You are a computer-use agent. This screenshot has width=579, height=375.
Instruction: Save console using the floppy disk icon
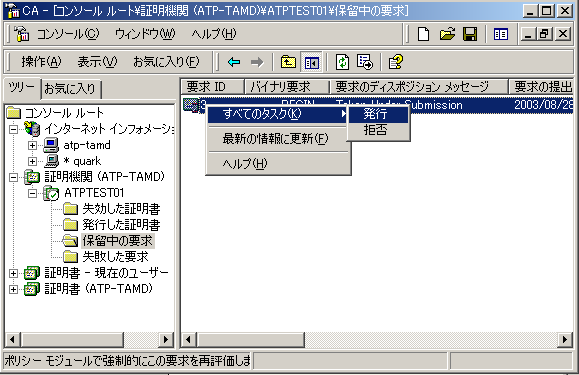(x=470, y=34)
